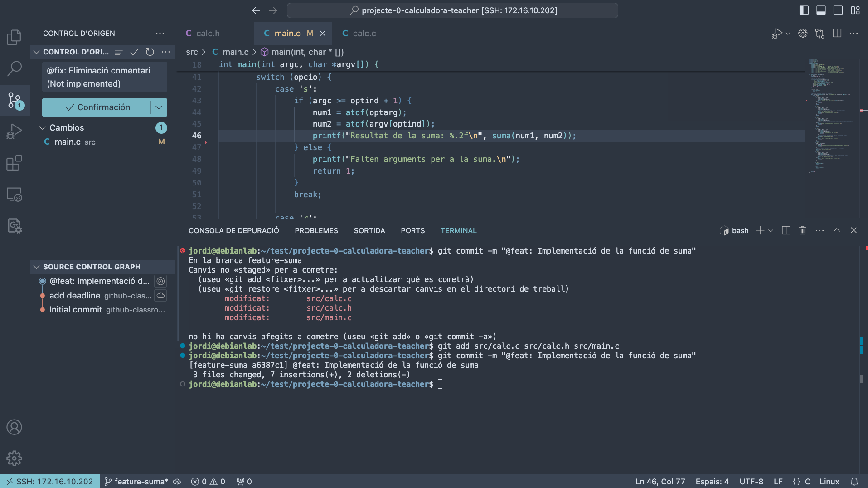Split the editor to the right
868x488 pixels.
[x=837, y=33]
